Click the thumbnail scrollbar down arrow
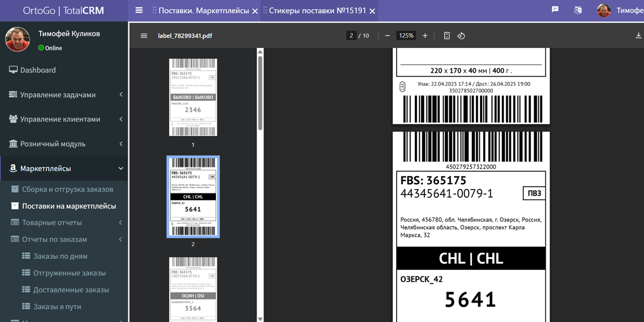Image resolution: width=644 pixels, height=322 pixels. click(260, 319)
